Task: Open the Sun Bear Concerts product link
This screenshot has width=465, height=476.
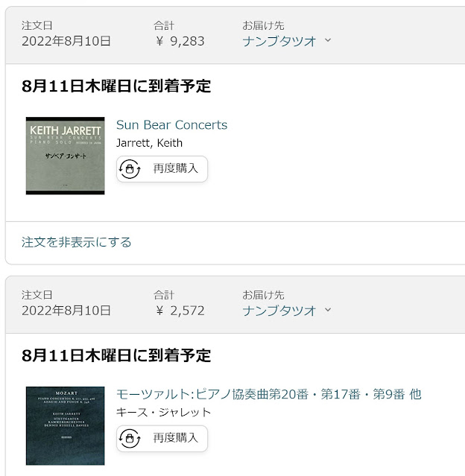Action: click(x=172, y=124)
